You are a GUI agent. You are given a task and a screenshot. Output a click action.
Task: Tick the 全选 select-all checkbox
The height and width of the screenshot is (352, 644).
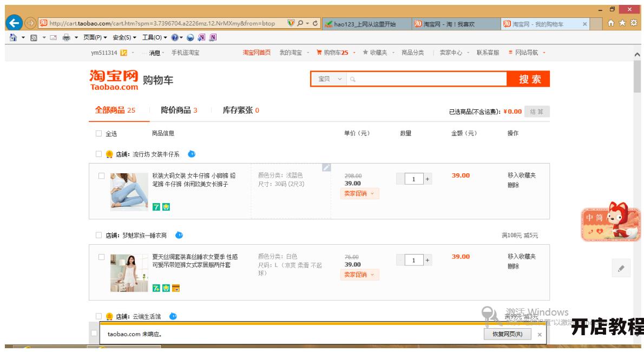(98, 133)
